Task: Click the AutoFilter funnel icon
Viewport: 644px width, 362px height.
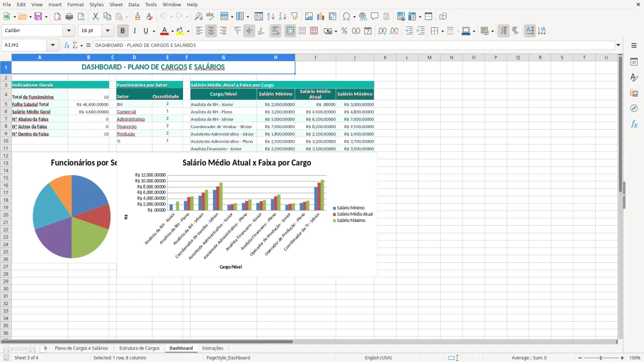Action: tap(295, 17)
